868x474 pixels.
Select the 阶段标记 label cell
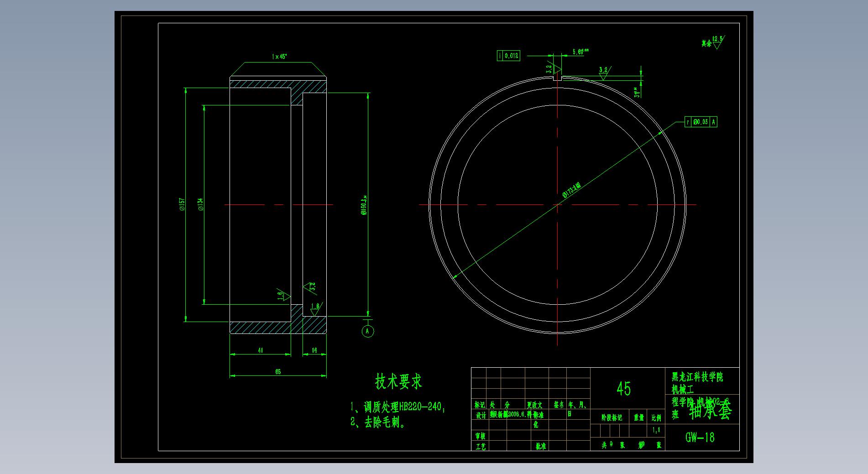[x=612, y=417]
